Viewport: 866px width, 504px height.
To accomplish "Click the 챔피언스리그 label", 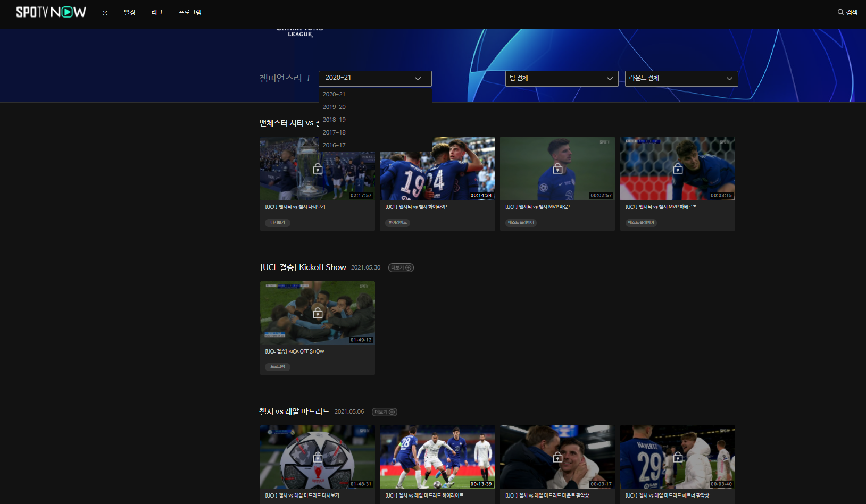I will pos(285,78).
